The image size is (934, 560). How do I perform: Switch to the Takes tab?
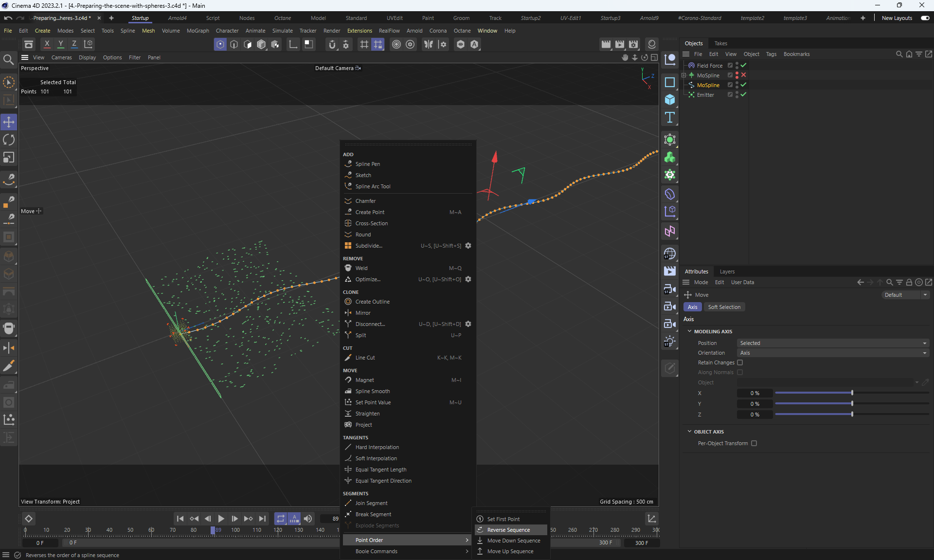point(720,43)
